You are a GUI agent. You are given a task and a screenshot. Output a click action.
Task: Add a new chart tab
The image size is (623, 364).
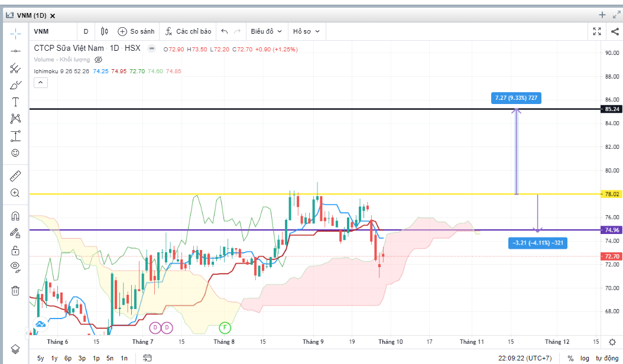(x=602, y=15)
